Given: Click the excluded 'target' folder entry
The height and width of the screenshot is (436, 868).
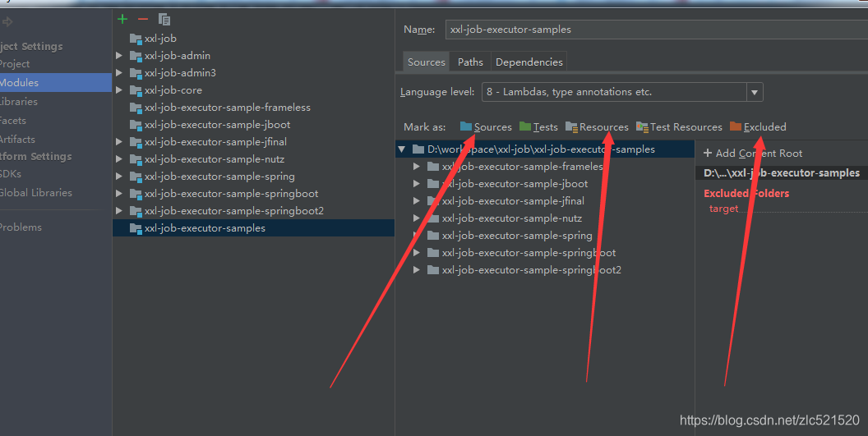Looking at the screenshot, I should point(723,209).
